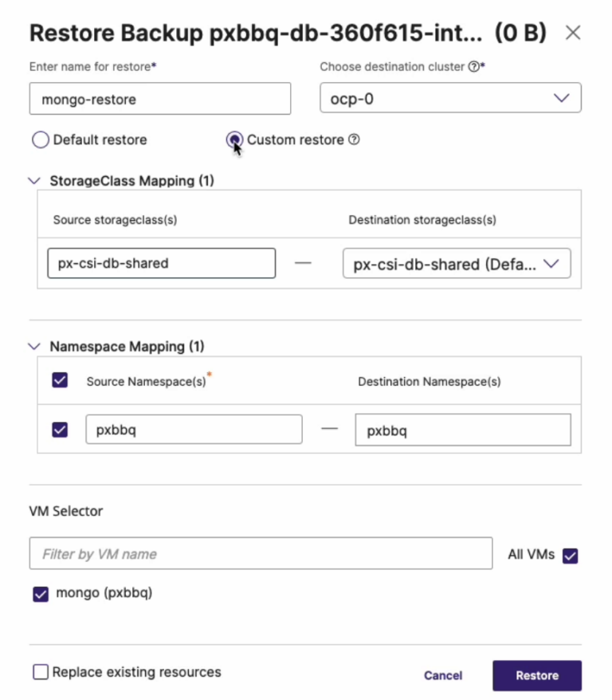The width and height of the screenshot is (612, 700).
Task: Close the Restore Backup dialog
Action: [x=573, y=33]
